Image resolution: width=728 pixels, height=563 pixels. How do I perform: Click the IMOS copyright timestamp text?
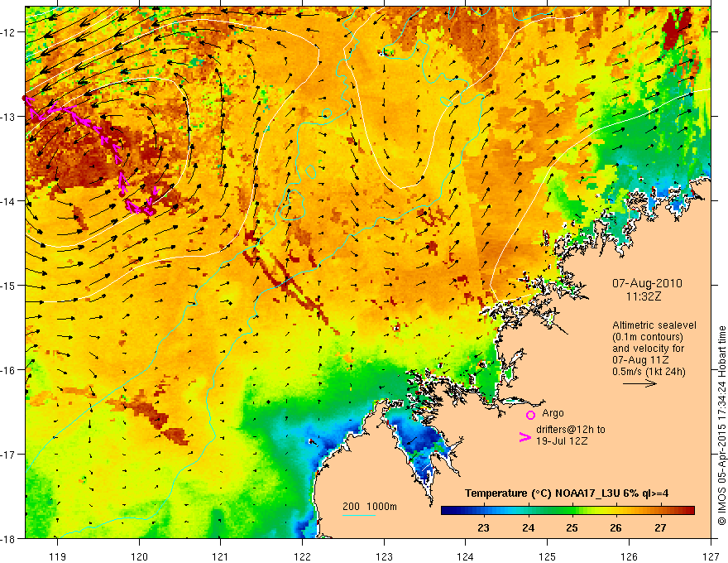(x=722, y=426)
